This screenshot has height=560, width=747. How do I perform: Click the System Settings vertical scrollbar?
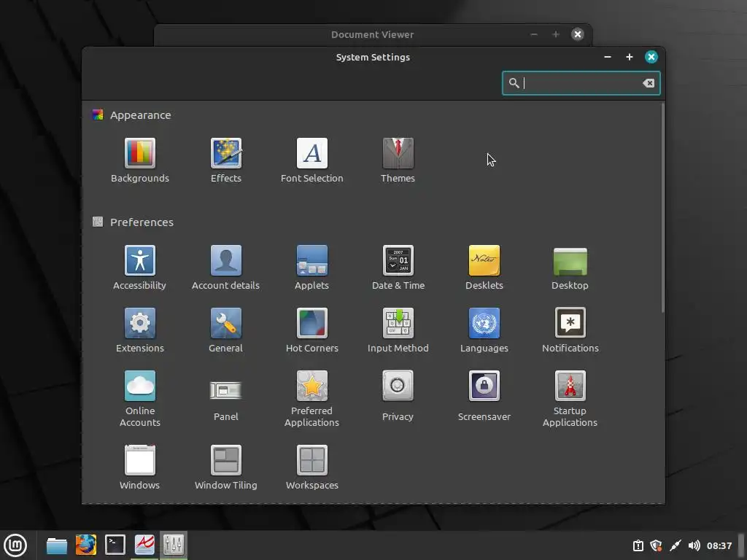662,208
